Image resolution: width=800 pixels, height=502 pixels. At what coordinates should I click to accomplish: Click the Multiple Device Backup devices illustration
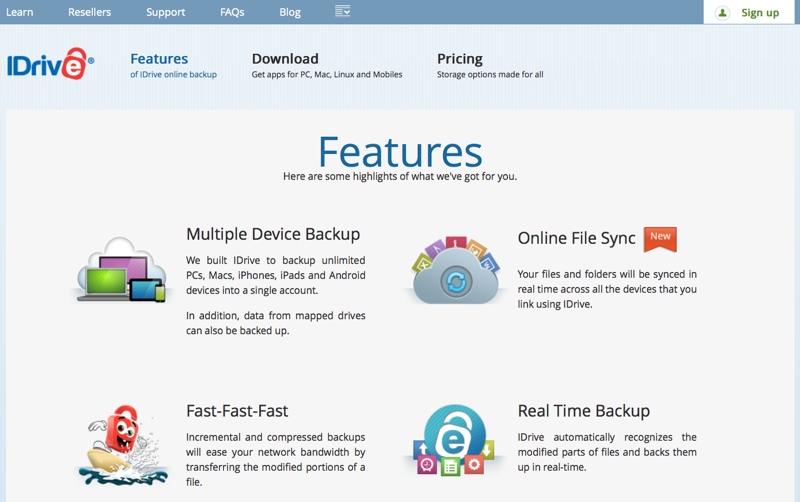point(121,269)
